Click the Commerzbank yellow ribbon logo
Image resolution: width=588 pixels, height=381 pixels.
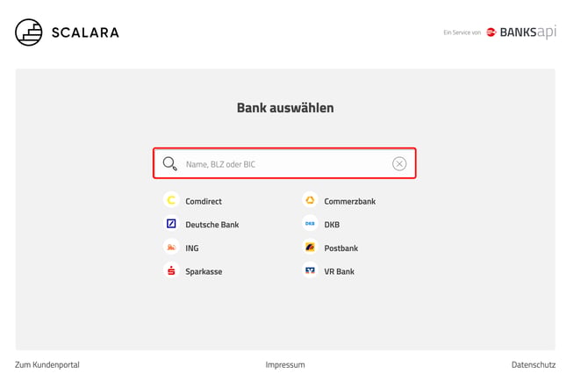[310, 200]
